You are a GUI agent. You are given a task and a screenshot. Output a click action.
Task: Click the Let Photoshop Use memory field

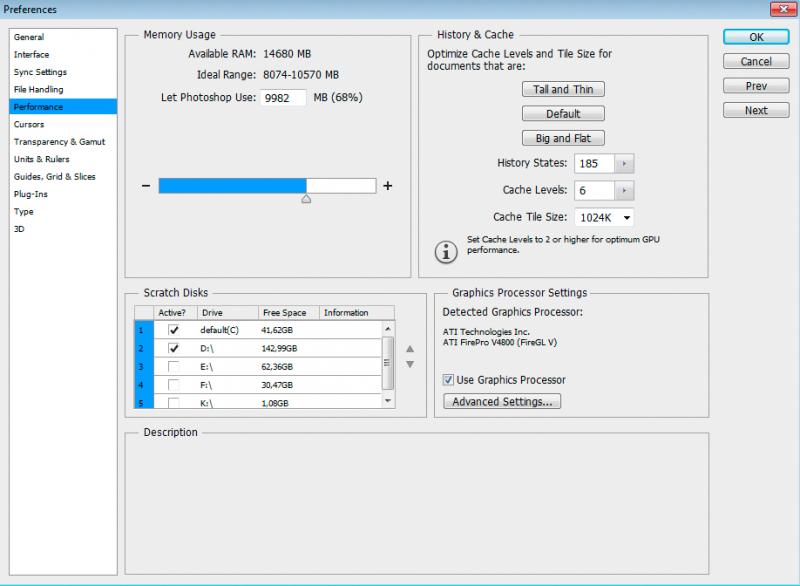[283, 98]
